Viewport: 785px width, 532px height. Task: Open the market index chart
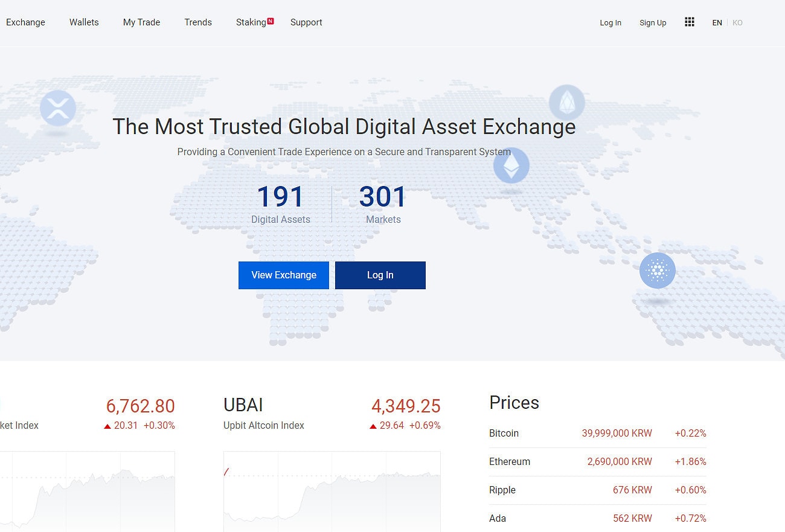88,492
